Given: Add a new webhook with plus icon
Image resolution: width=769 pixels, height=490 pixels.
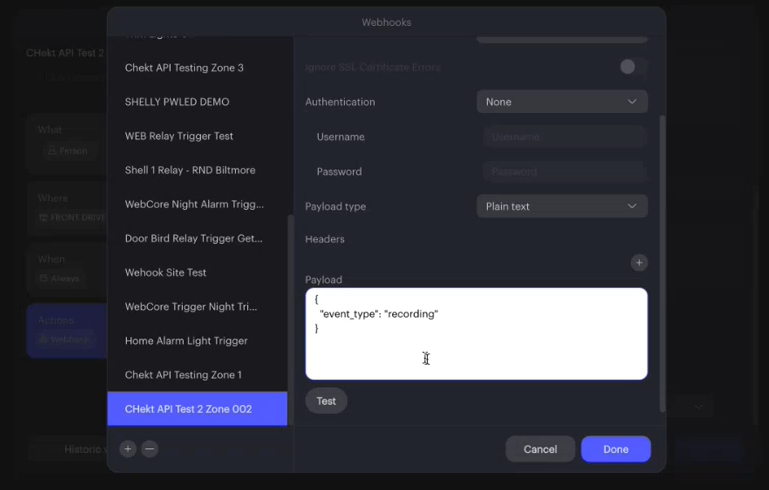Looking at the screenshot, I should pos(128,449).
